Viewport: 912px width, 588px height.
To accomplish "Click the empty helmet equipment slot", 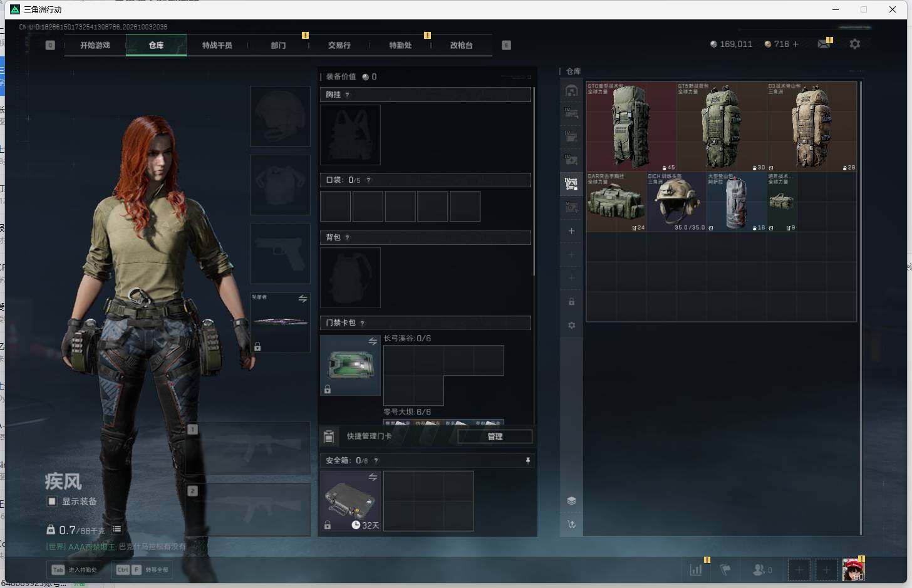I will 280,116.
